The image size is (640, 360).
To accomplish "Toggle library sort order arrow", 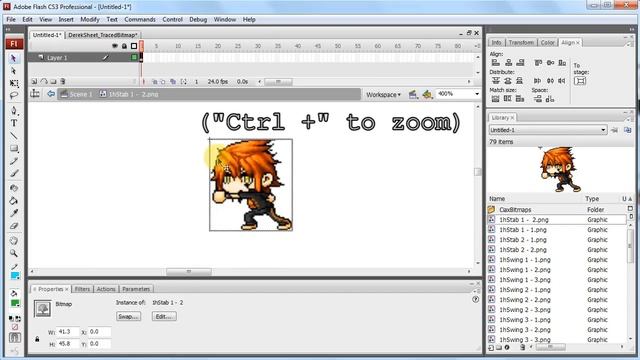I will [x=630, y=199].
